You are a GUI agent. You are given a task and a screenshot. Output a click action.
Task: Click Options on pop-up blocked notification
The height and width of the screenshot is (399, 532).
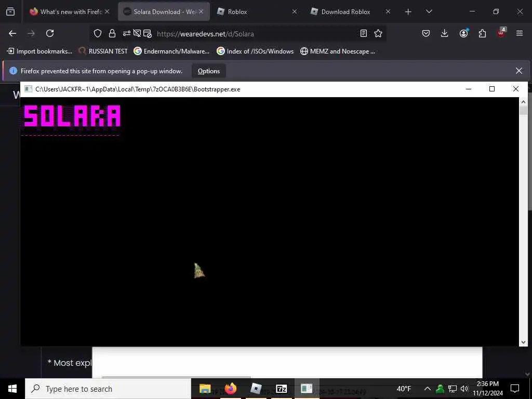209,71
